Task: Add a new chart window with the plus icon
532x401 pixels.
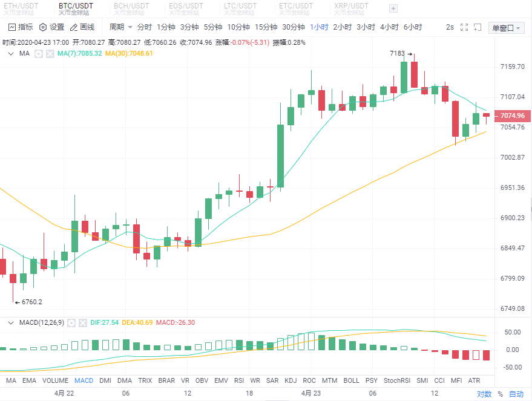Action: tap(479, 27)
